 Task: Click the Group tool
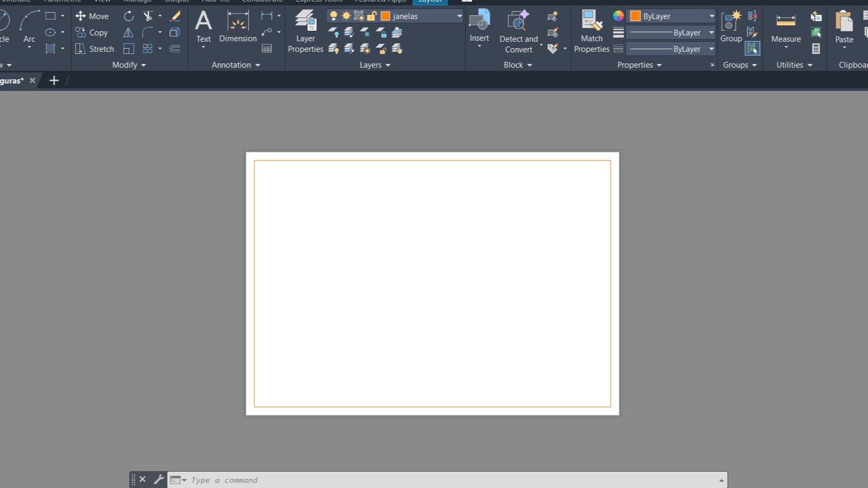point(731,26)
